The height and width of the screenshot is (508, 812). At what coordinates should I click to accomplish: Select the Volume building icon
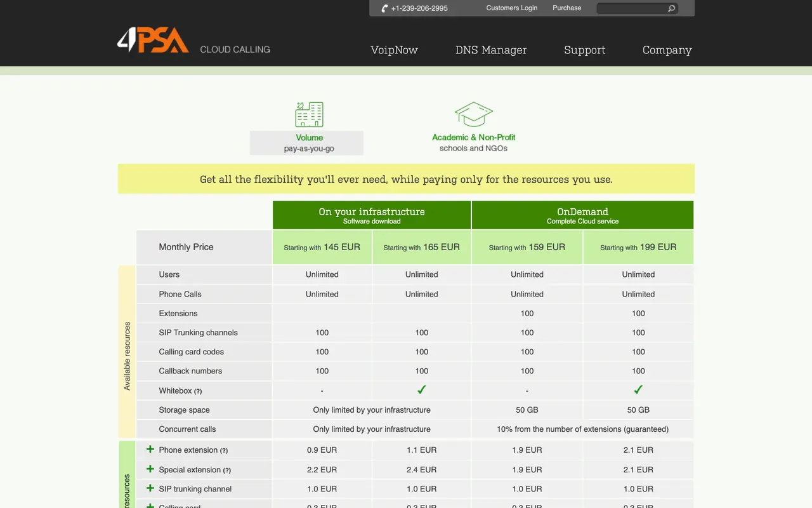tap(309, 114)
